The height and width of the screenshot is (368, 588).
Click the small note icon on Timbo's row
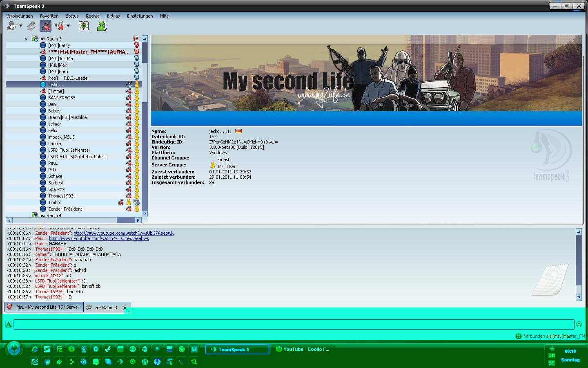click(136, 202)
